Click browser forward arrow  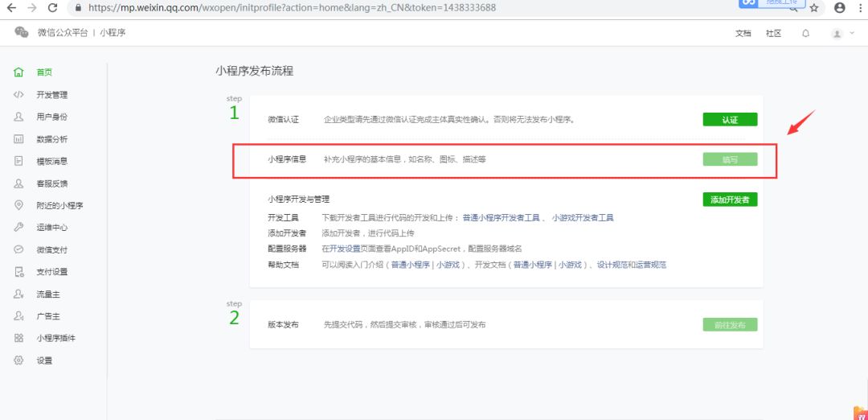tap(32, 8)
